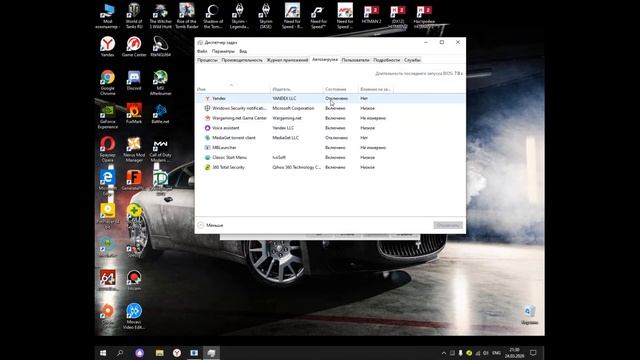Switch to the Процессы tab
Image resolution: width=640 pixels, height=360 pixels.
click(x=207, y=60)
